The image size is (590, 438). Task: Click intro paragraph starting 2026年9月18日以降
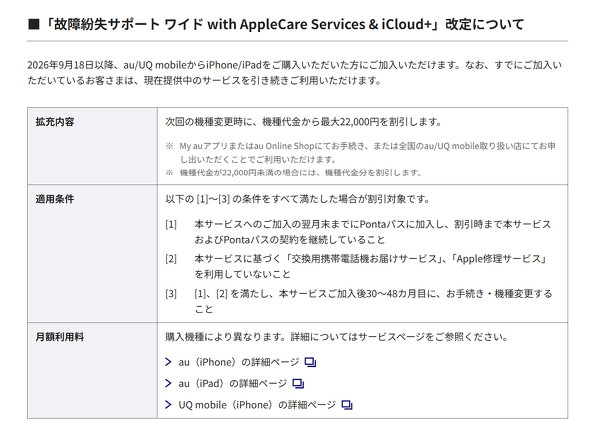click(295, 73)
